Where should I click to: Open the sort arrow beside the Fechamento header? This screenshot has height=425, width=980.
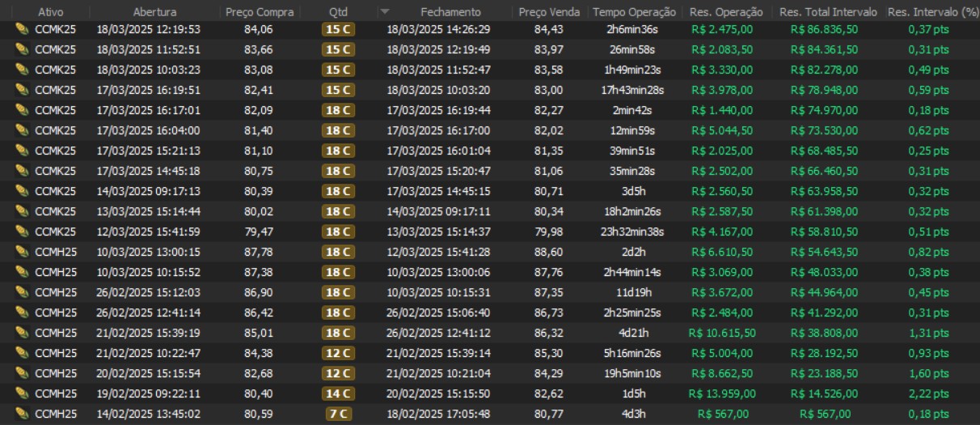point(384,12)
